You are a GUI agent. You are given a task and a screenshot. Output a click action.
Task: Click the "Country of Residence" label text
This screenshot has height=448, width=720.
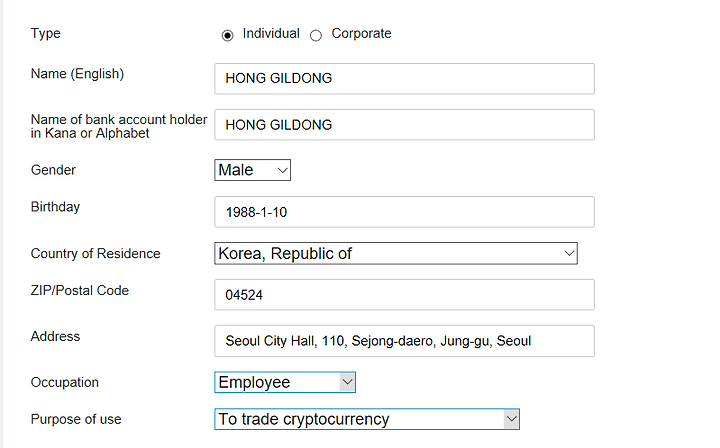coord(95,254)
